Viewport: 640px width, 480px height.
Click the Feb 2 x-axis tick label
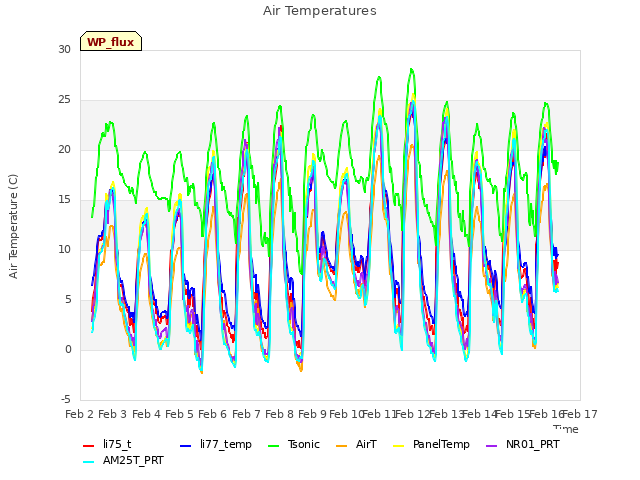[80, 414]
